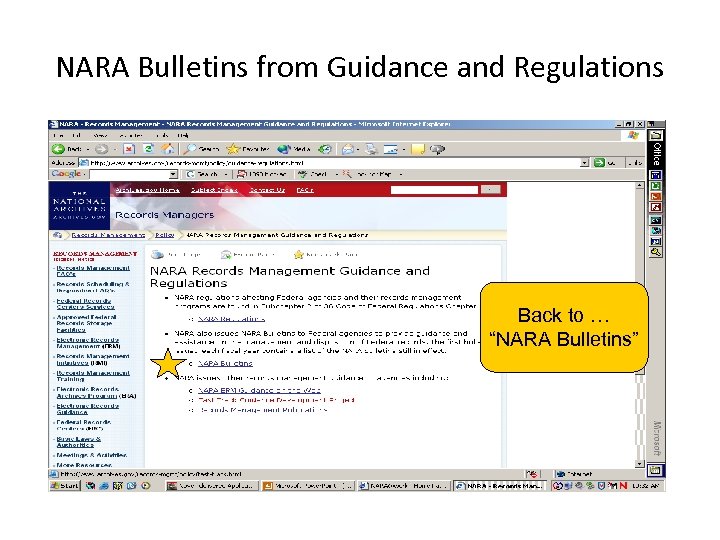
Task: Expand the Mail button dropdown arrow
Action: pyautogui.click(x=358, y=149)
